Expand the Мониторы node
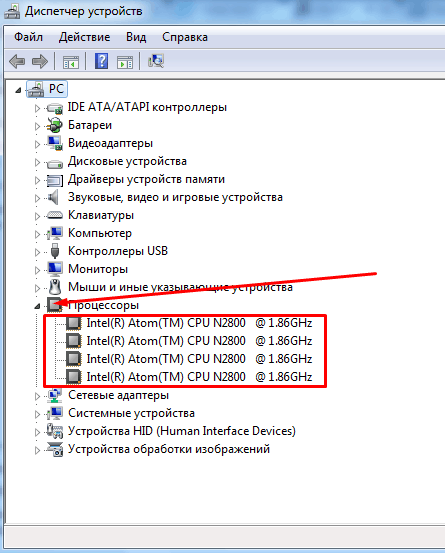 pyautogui.click(x=37, y=270)
